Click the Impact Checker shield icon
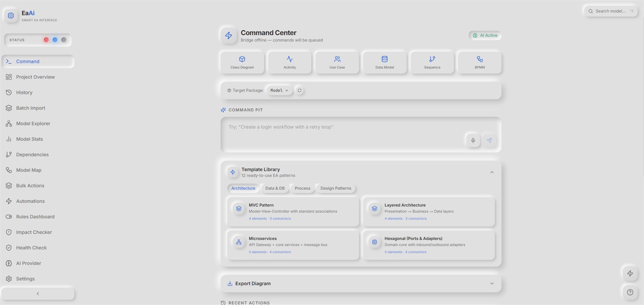 (x=9, y=232)
